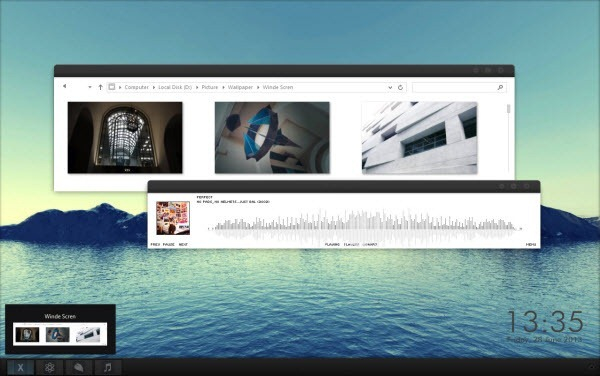Expand the recent locations dropdown arrow
This screenshot has height=376, width=600.
pyautogui.click(x=90, y=87)
